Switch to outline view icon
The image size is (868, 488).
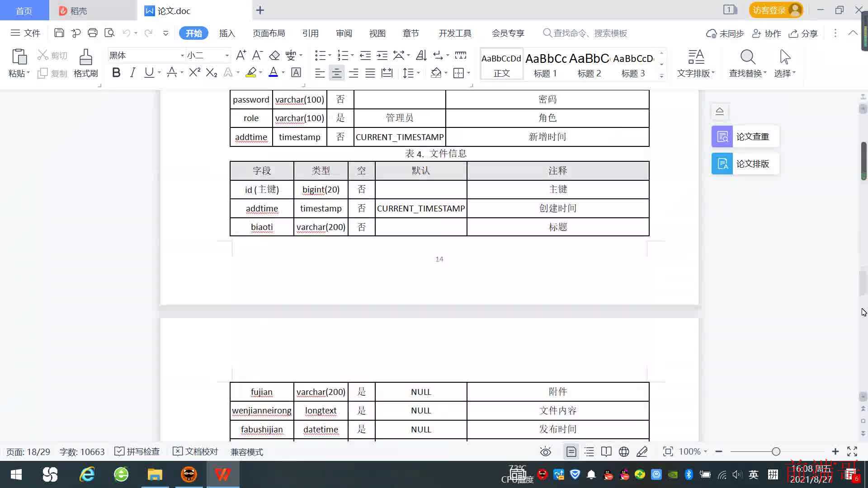point(589,451)
